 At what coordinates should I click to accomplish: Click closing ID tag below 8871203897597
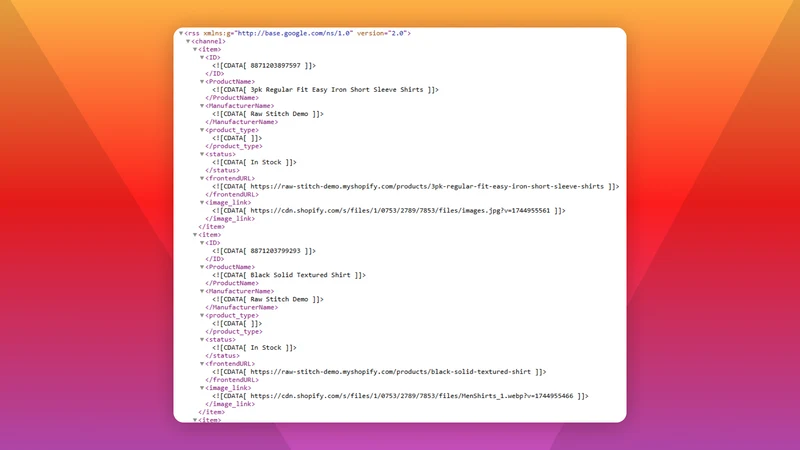click(215, 73)
